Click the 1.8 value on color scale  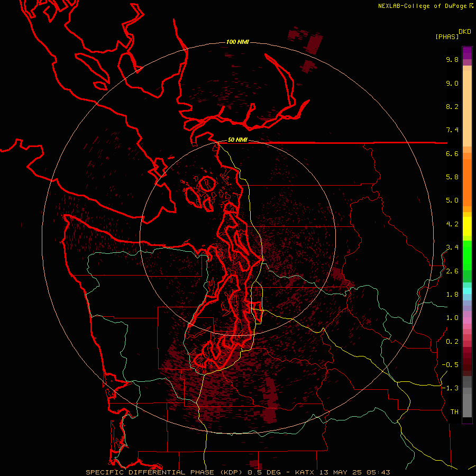(452, 295)
